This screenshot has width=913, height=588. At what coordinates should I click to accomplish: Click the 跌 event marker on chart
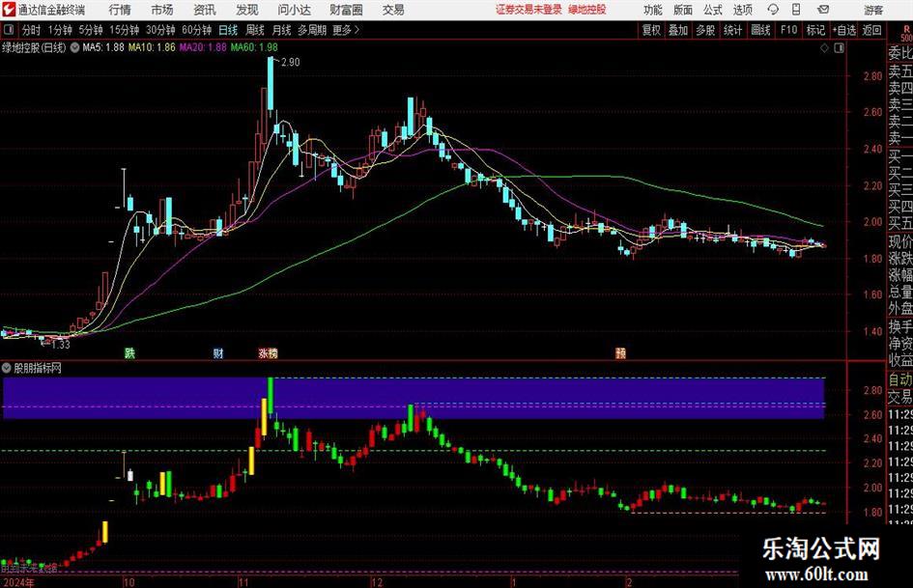click(129, 352)
